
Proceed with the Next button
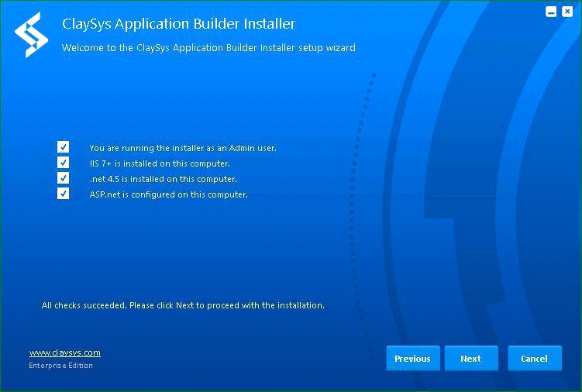pos(471,358)
